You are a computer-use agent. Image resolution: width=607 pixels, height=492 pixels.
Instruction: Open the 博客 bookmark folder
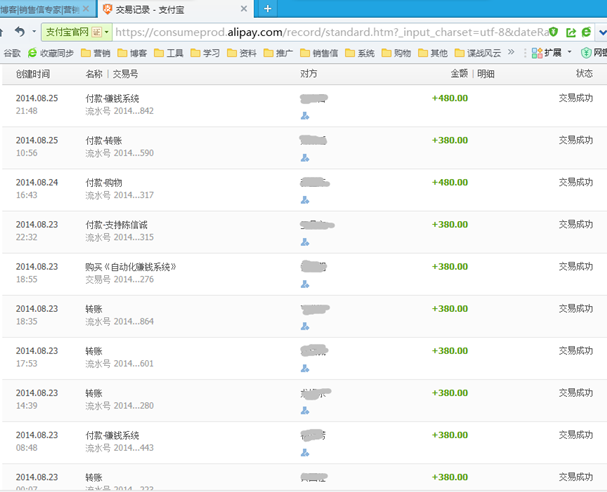click(x=132, y=53)
